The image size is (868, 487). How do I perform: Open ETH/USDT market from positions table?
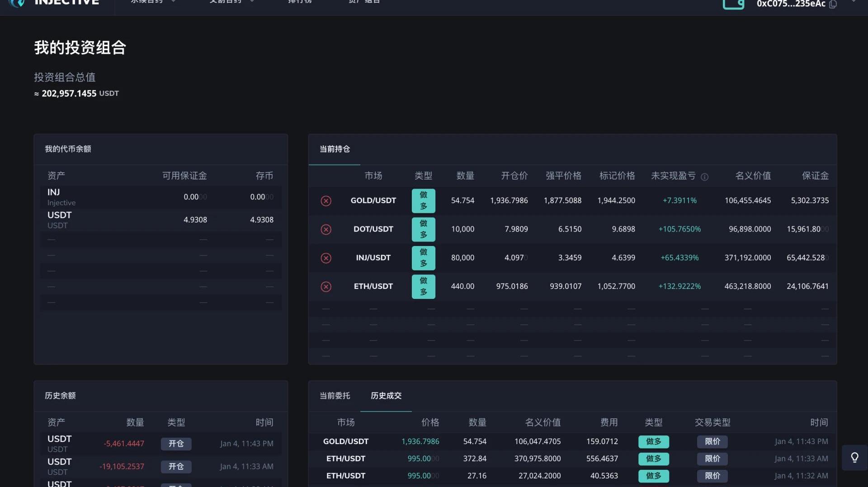(x=373, y=286)
